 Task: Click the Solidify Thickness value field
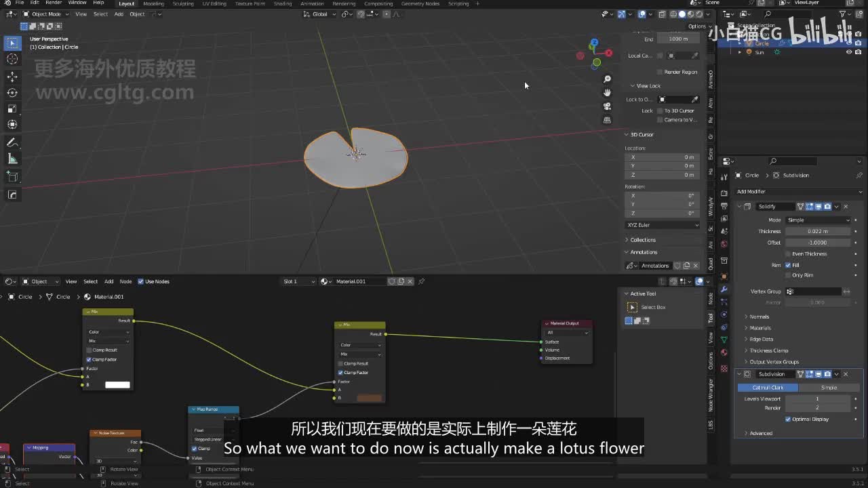pos(817,231)
